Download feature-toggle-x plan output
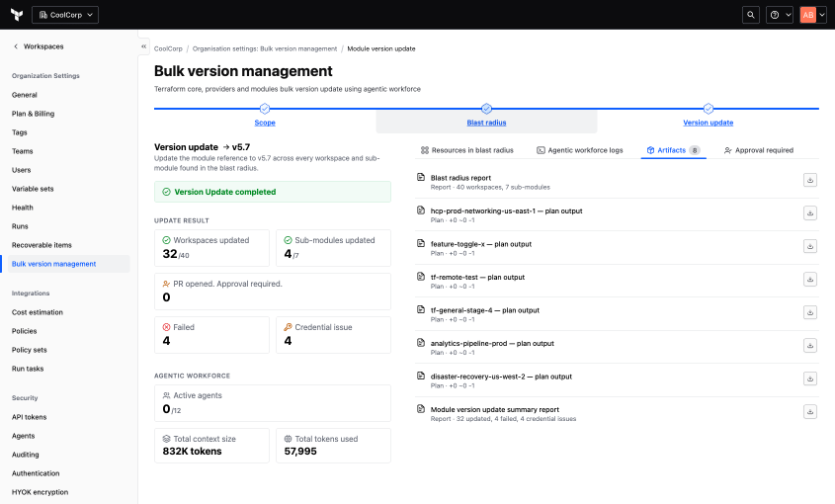 (x=810, y=246)
